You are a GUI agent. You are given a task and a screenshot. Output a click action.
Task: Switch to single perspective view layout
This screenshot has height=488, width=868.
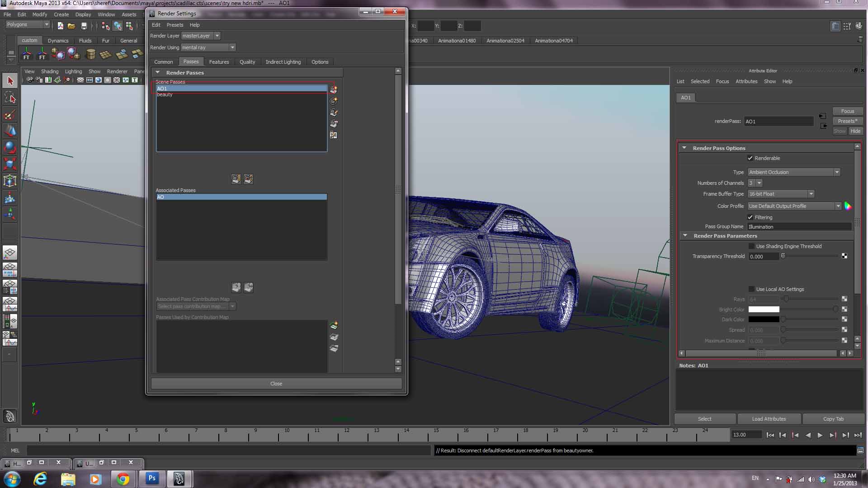pos(10,253)
